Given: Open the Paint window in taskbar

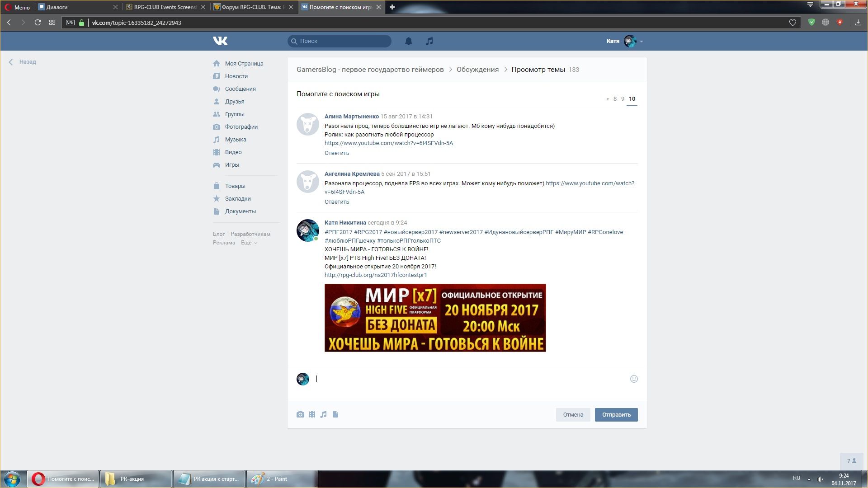Looking at the screenshot, I should point(282,479).
